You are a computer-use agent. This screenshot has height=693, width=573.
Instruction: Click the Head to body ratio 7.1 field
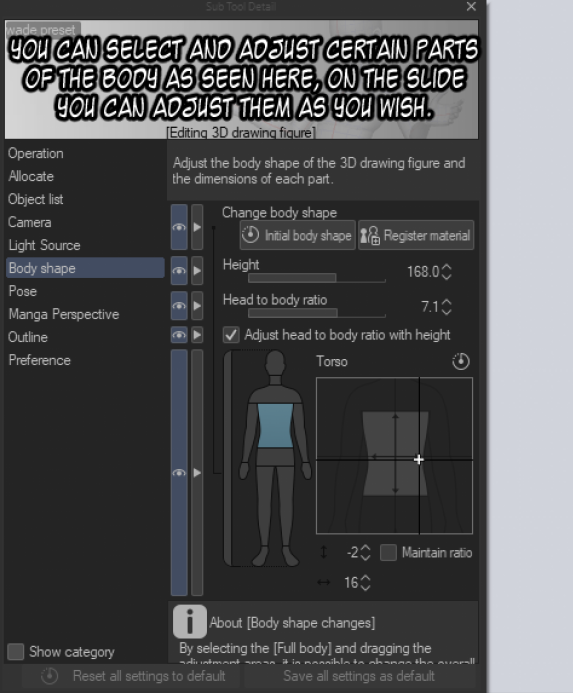[x=429, y=307]
